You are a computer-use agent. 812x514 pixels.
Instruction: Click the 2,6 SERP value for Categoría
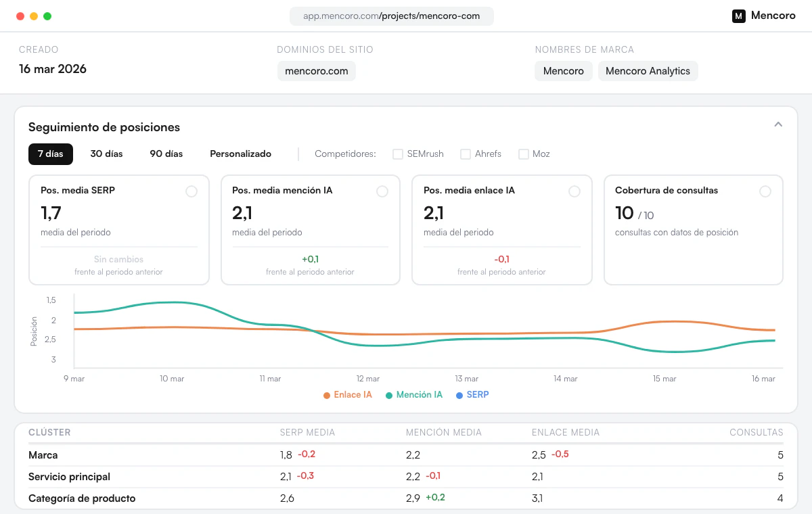click(287, 498)
